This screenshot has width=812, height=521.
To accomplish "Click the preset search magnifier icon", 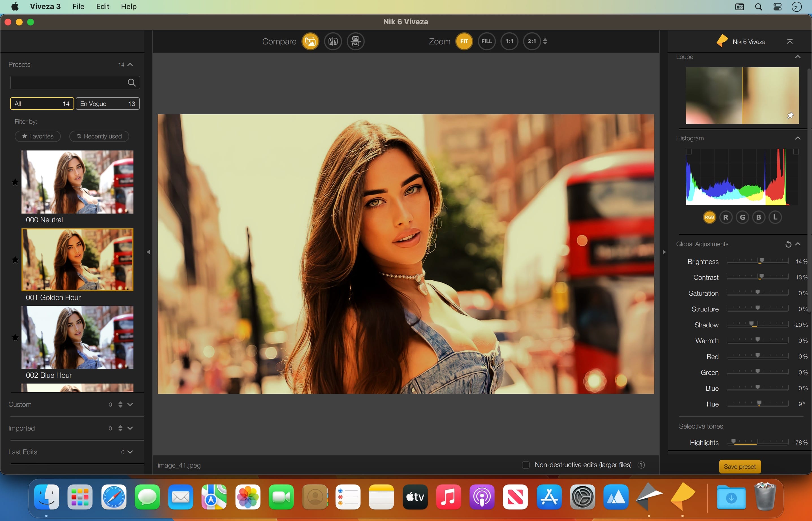I will point(131,83).
